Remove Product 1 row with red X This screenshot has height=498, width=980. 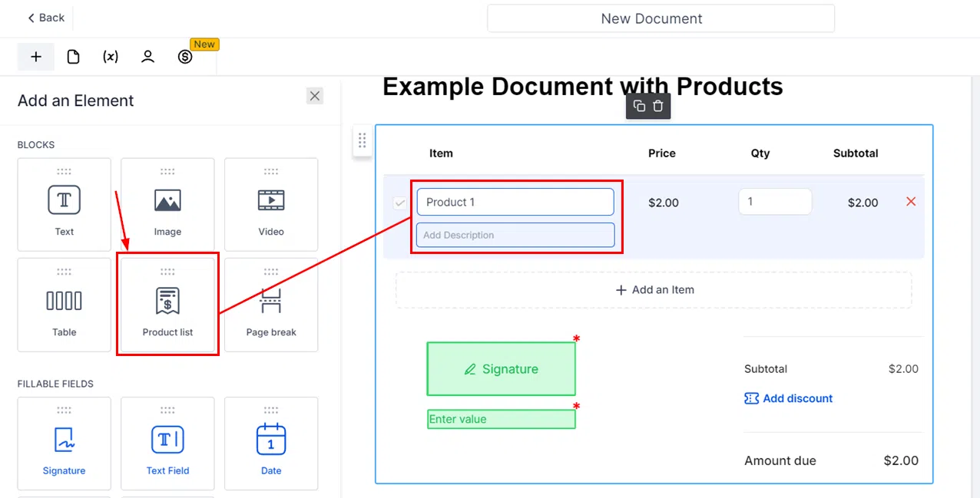coord(911,202)
